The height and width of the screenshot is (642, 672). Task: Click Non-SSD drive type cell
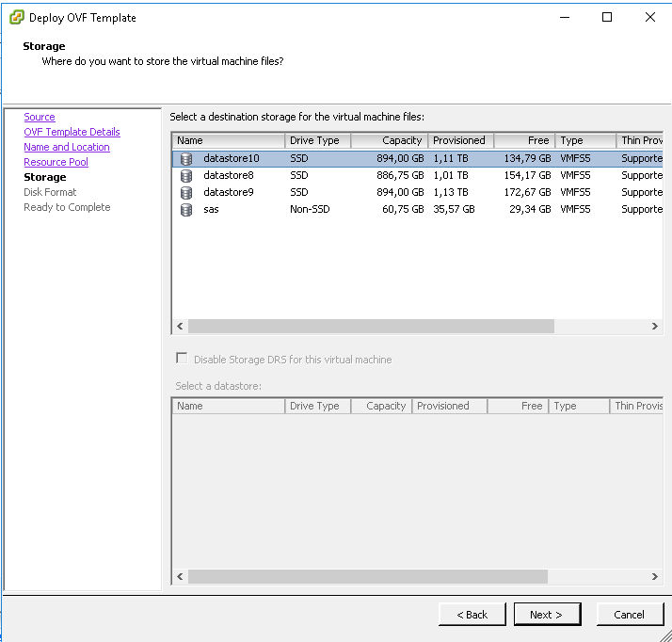tap(310, 210)
